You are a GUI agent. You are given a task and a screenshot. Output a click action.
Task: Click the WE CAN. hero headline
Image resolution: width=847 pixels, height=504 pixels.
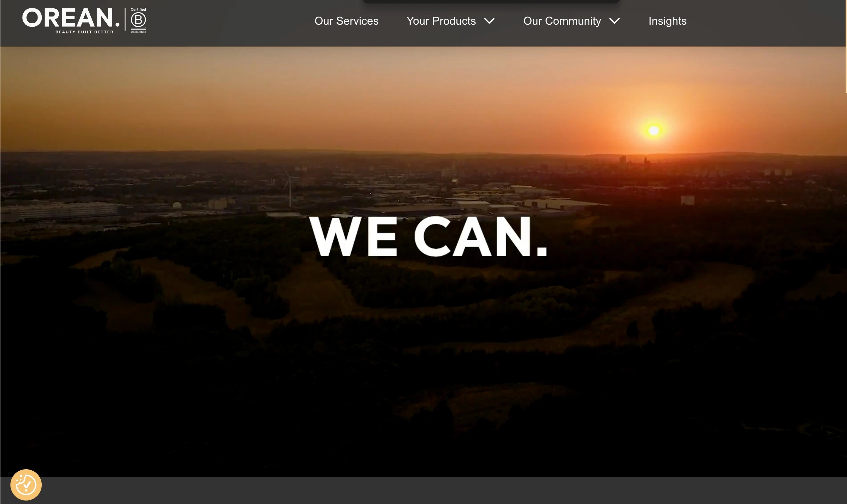428,236
